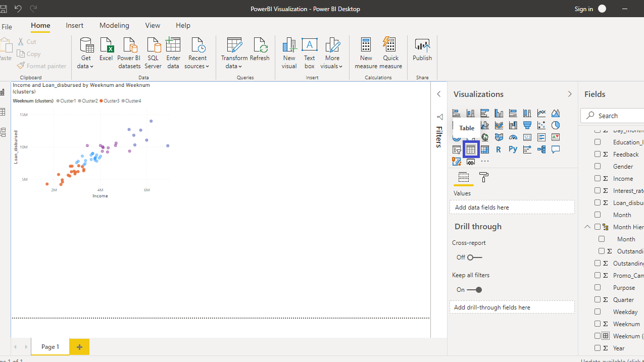
Task: Turn on the Cross-report toggle
Action: (x=475, y=257)
